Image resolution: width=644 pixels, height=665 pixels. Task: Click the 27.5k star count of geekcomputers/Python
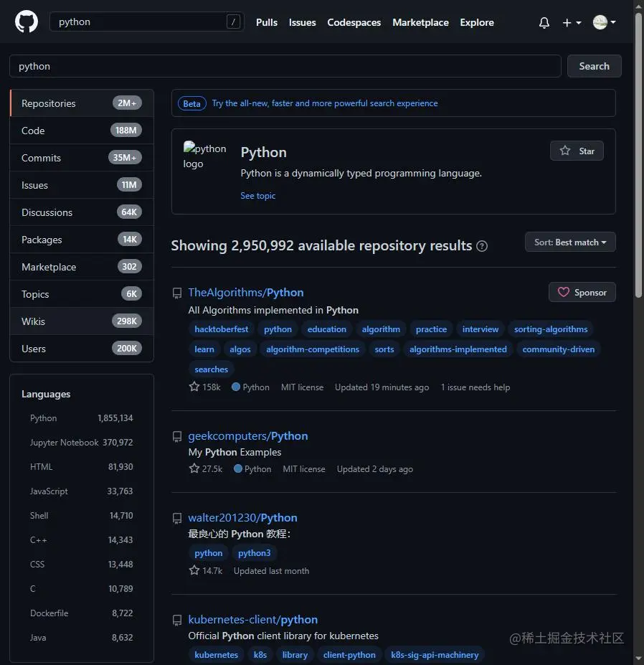(x=206, y=468)
